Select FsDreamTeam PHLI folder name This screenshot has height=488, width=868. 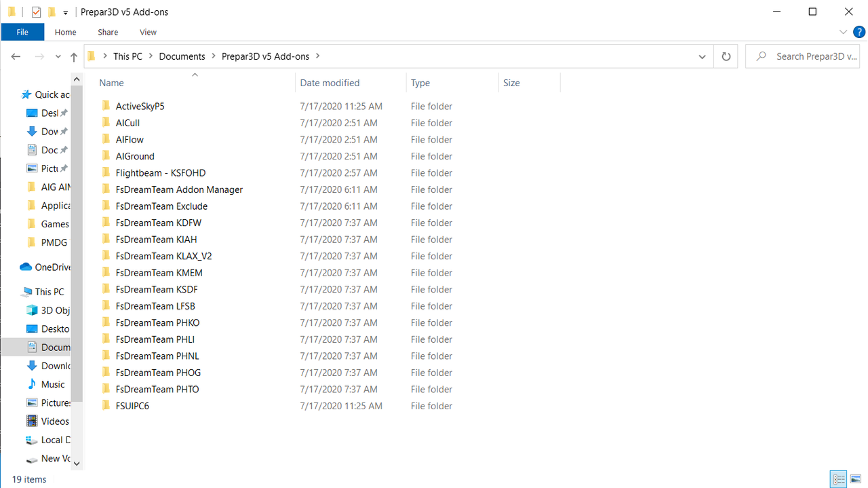pos(155,339)
